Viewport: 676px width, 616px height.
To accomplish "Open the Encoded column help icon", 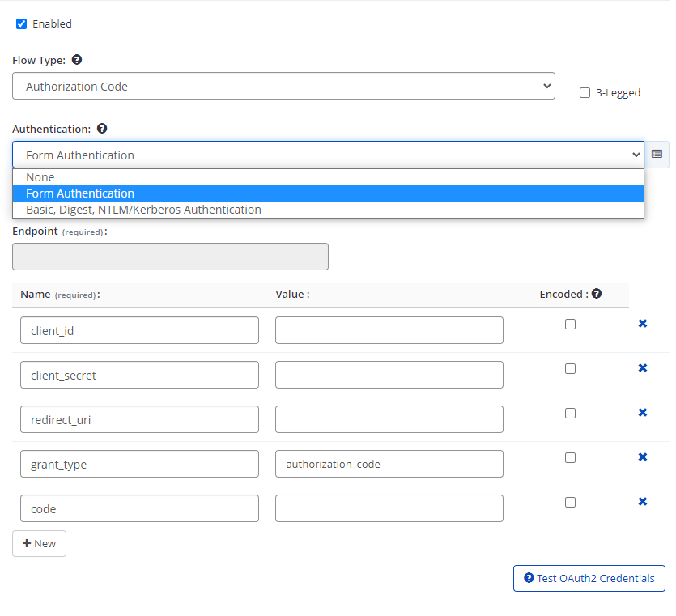I will (597, 293).
